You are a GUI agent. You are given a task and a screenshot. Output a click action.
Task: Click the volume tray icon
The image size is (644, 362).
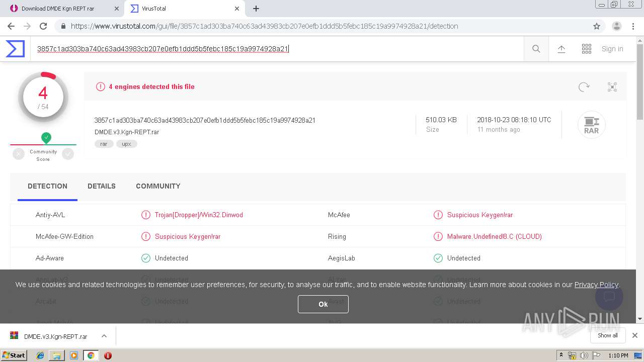[584, 355]
